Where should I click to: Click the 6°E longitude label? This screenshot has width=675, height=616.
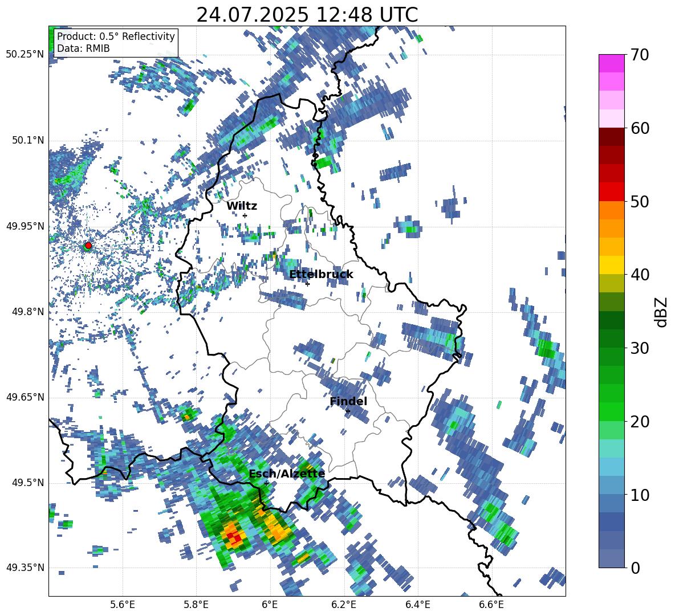(270, 605)
